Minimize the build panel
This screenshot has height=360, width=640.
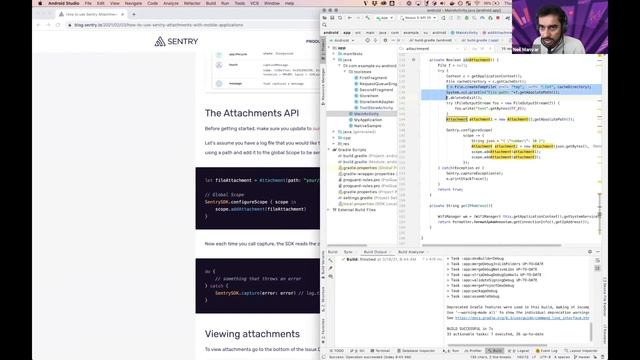[x=598, y=252]
